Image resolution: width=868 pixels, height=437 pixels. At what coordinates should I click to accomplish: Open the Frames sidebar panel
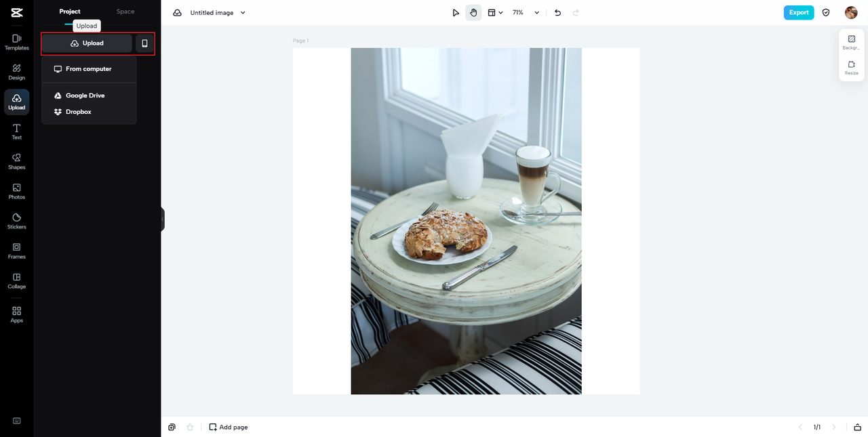(x=16, y=251)
